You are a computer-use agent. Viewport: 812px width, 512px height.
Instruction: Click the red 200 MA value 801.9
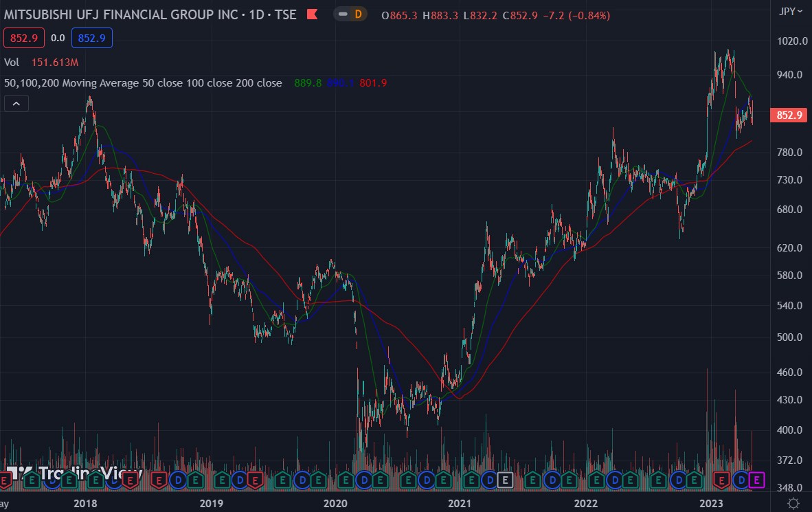(x=373, y=83)
